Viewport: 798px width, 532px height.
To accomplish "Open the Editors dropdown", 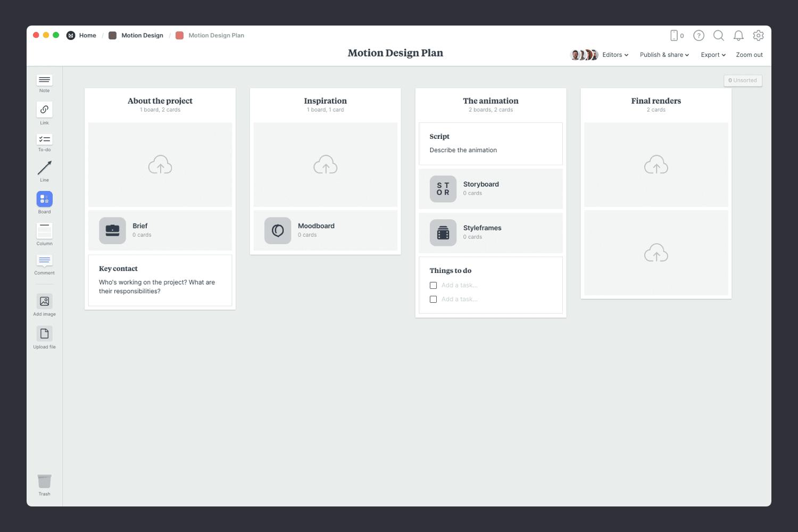I will pos(614,55).
